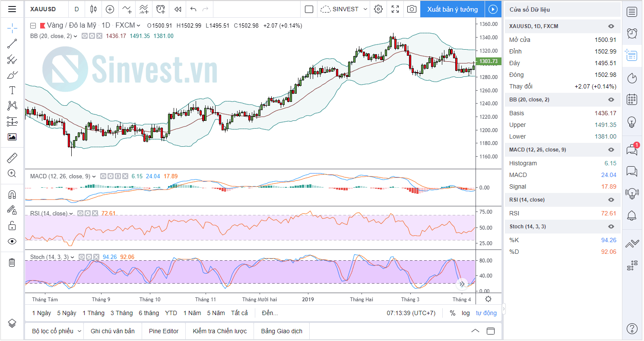The height and width of the screenshot is (341, 644).
Task: Toggle MACD eye in data window
Action: 611,150
